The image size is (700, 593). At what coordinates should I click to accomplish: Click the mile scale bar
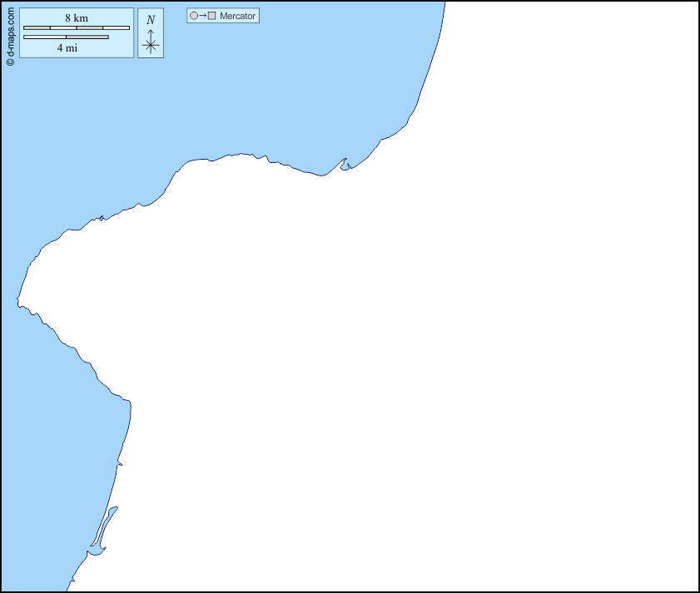pos(66,37)
